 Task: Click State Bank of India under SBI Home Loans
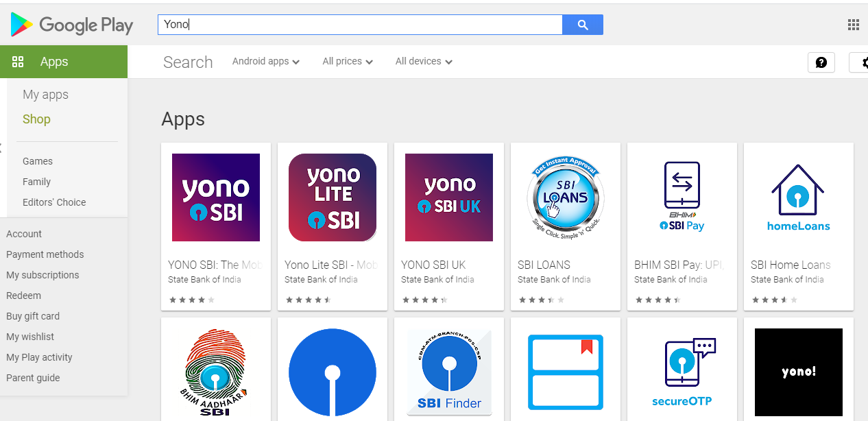(787, 280)
